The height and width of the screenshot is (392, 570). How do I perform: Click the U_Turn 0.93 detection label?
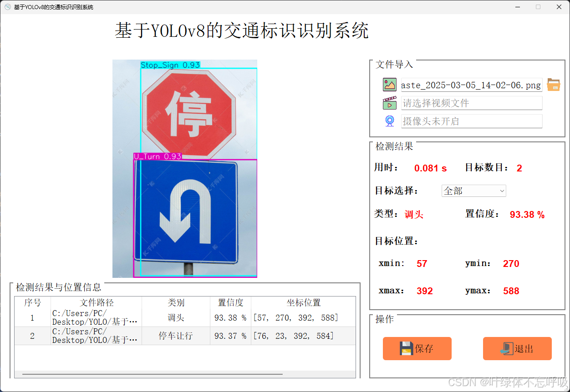coord(158,156)
